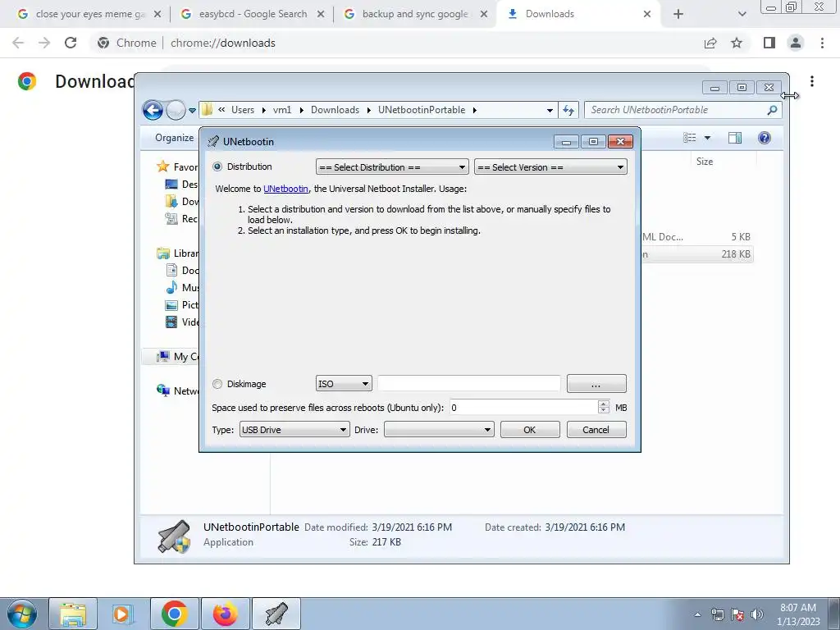Viewport: 840px width, 630px height.
Task: Click Cancel in UNetbootin dialog
Action: pyautogui.click(x=596, y=430)
